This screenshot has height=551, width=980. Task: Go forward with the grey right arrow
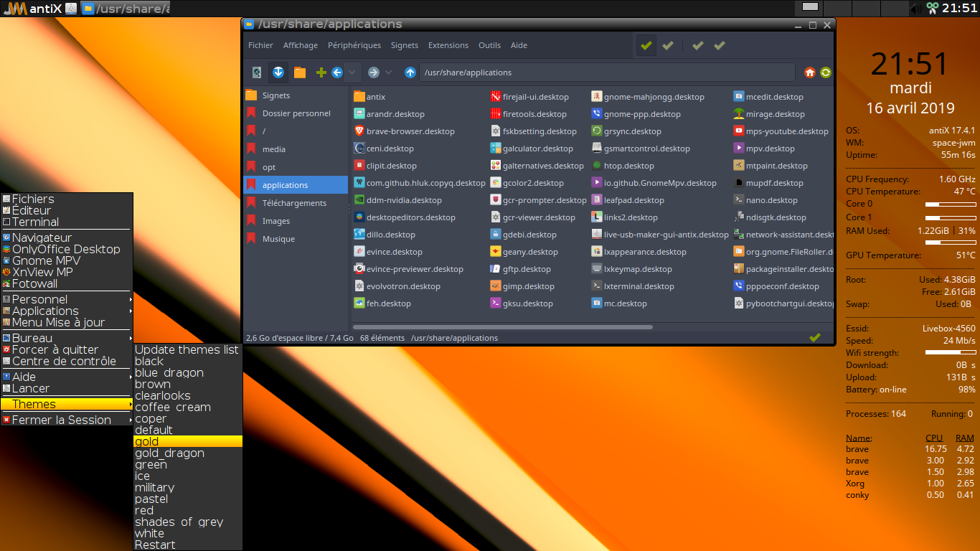coord(373,72)
